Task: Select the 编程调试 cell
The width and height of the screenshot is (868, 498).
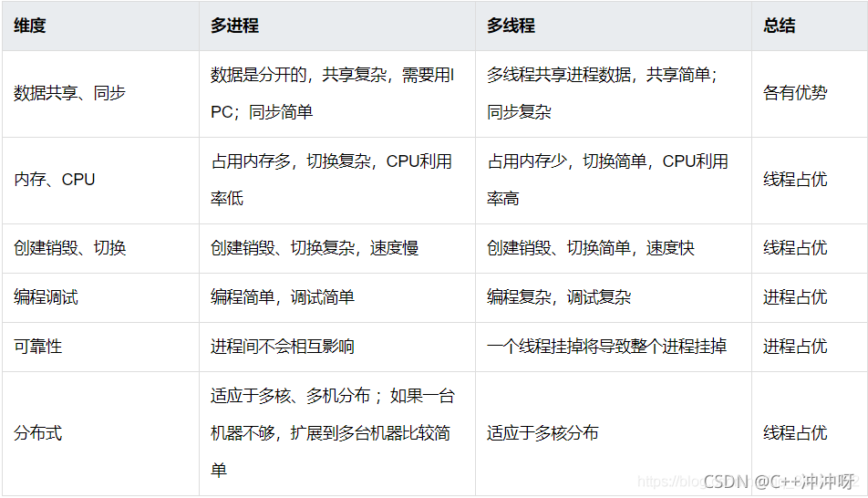Action: 100,298
